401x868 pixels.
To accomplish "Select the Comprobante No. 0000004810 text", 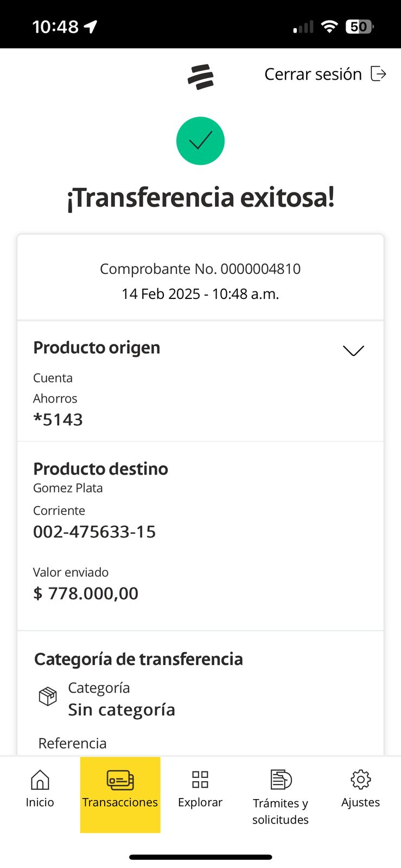I will tap(200, 269).
